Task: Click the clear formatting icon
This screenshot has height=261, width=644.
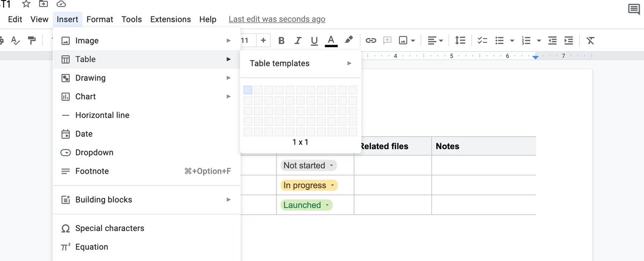Action: pos(590,40)
